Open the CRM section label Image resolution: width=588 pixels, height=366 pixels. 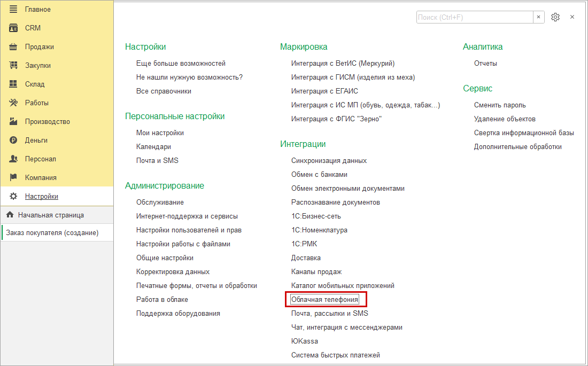[33, 28]
